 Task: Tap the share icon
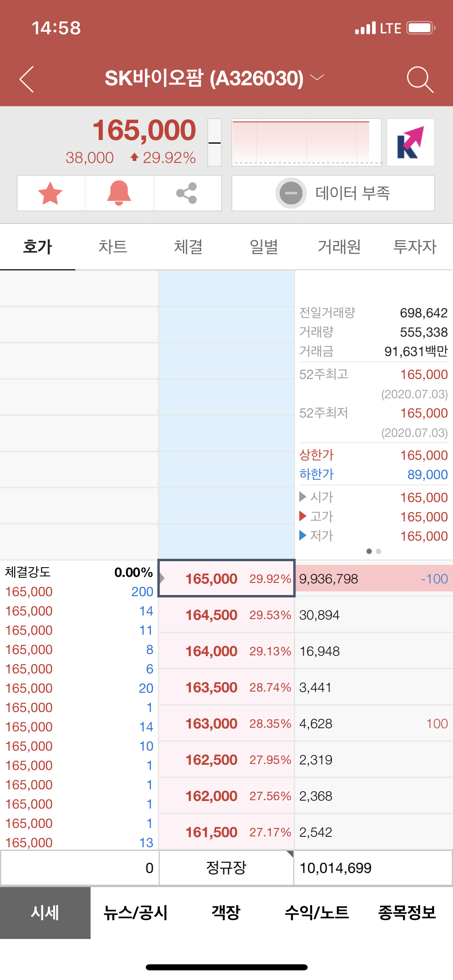pyautogui.click(x=187, y=193)
